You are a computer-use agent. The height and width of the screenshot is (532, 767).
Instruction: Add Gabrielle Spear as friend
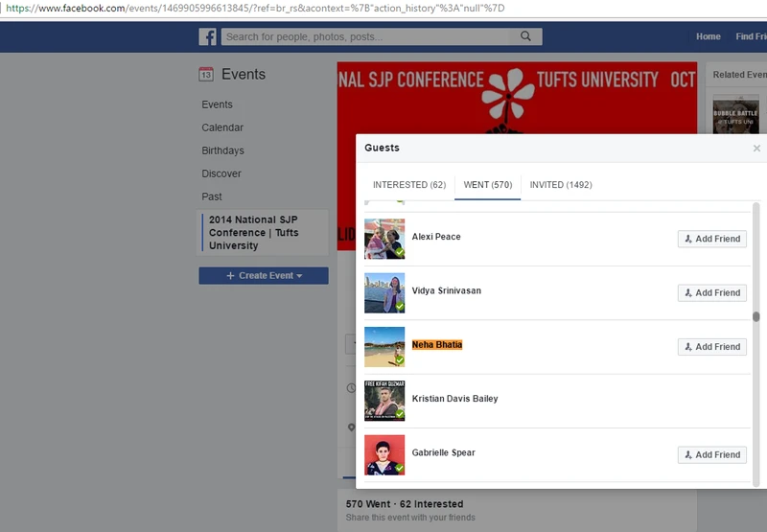712,454
